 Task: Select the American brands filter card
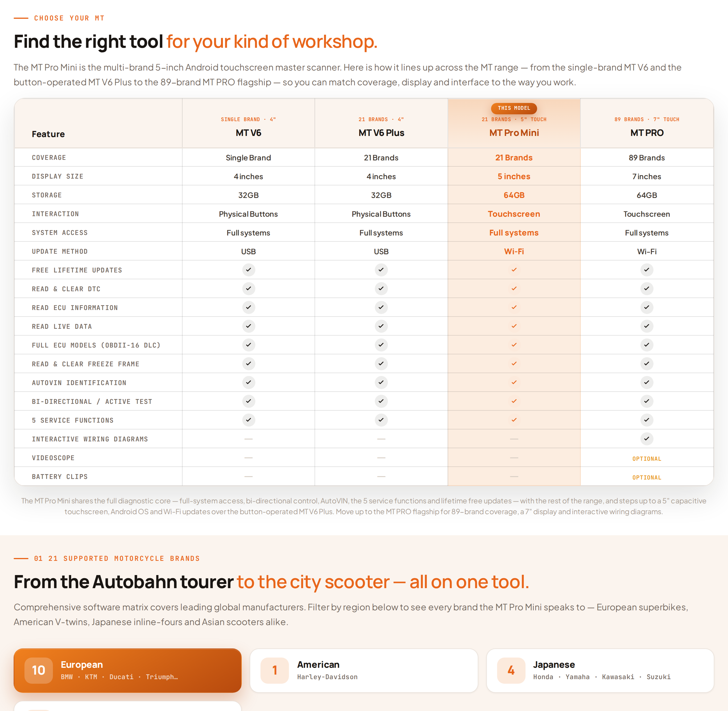364,670
